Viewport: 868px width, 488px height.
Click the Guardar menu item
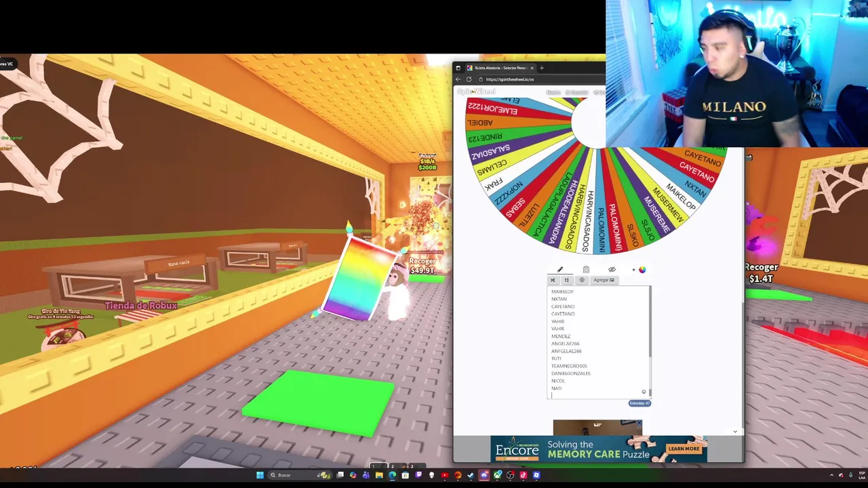point(577,92)
